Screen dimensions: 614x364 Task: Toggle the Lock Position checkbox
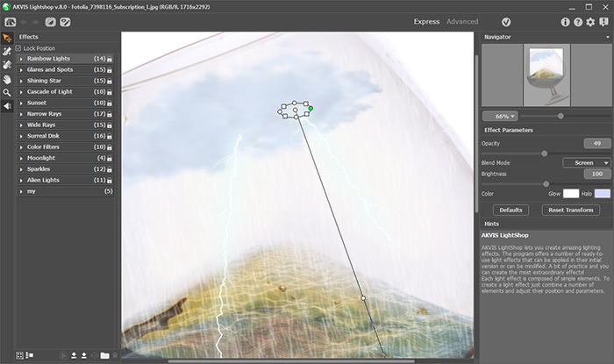[18, 48]
